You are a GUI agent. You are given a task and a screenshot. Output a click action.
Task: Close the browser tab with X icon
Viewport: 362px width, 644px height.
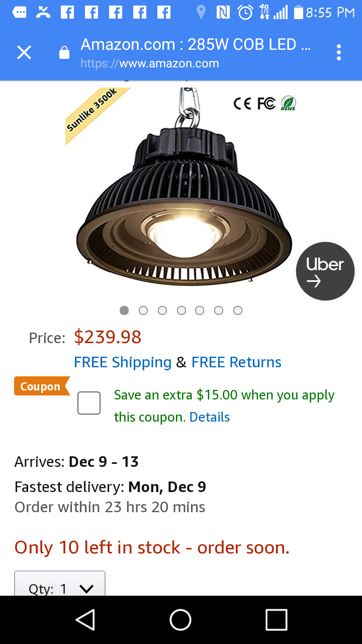click(24, 52)
